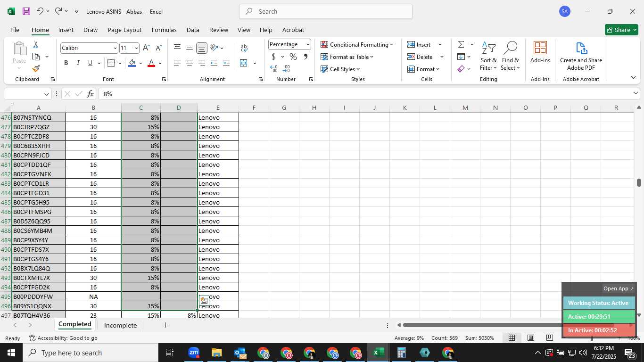
Task: Decrease the cell indent
Action: [214, 63]
